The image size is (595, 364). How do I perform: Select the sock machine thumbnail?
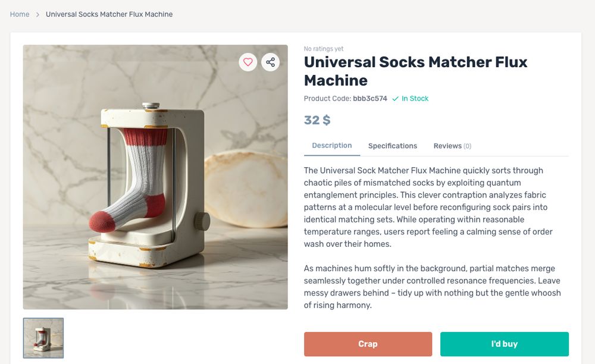(43, 338)
